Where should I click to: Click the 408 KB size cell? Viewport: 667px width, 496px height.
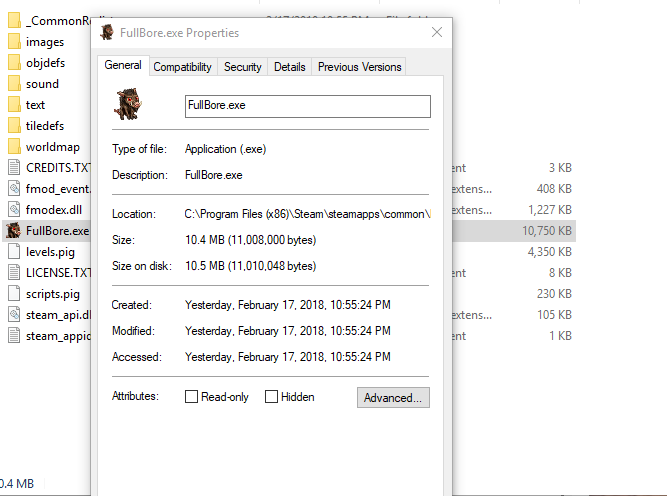pos(554,189)
